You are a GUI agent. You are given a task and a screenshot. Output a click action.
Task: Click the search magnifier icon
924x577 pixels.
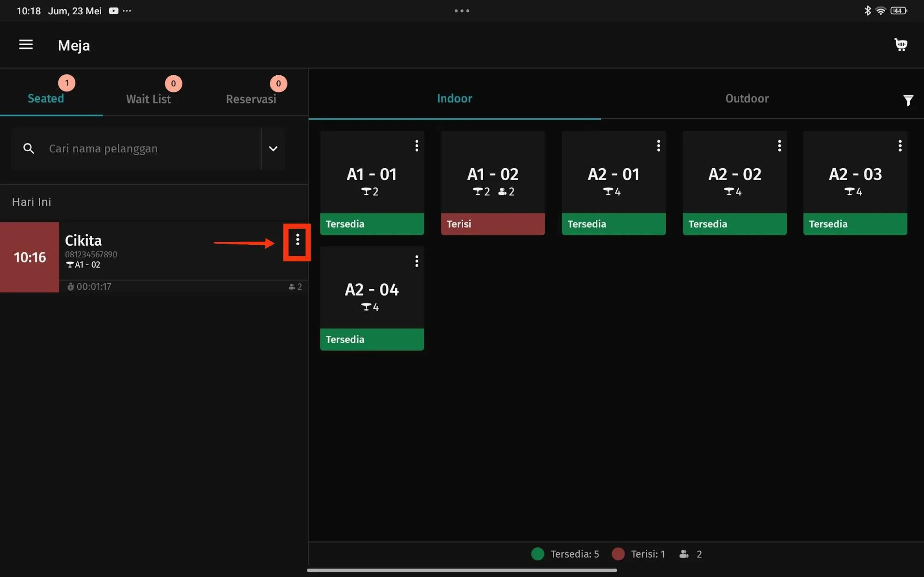(x=29, y=149)
